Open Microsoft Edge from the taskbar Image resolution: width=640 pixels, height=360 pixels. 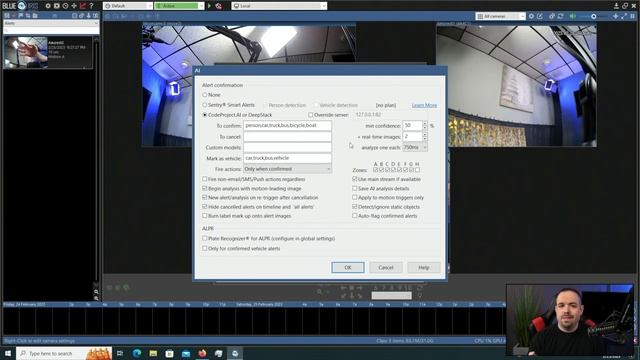(137, 353)
